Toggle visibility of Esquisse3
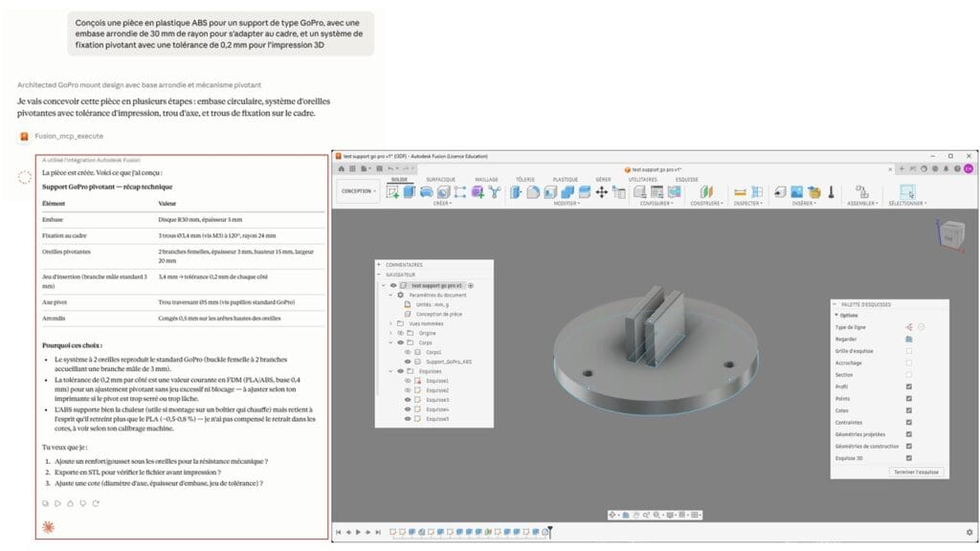The width and height of the screenshot is (980, 551). click(x=408, y=400)
